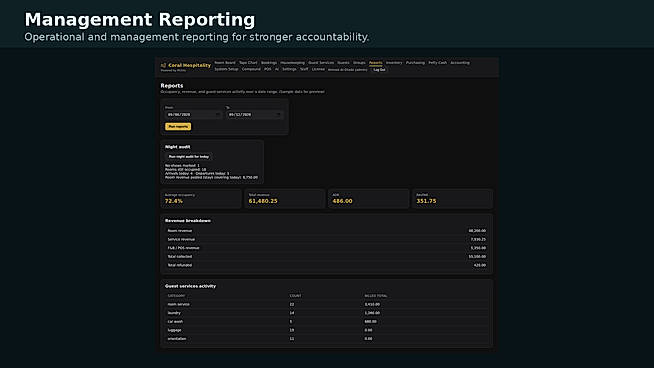Select the highlighted Reports tab
The image size is (654, 368).
pos(375,63)
